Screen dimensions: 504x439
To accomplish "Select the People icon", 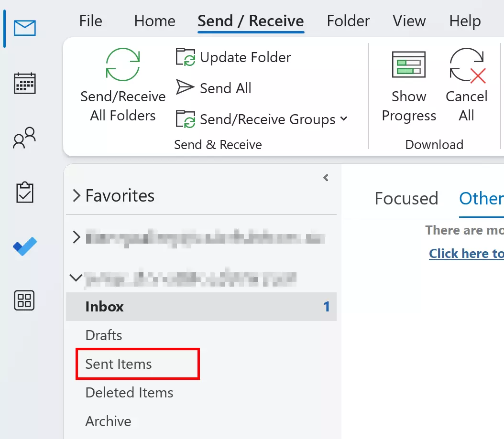I will pos(24,139).
